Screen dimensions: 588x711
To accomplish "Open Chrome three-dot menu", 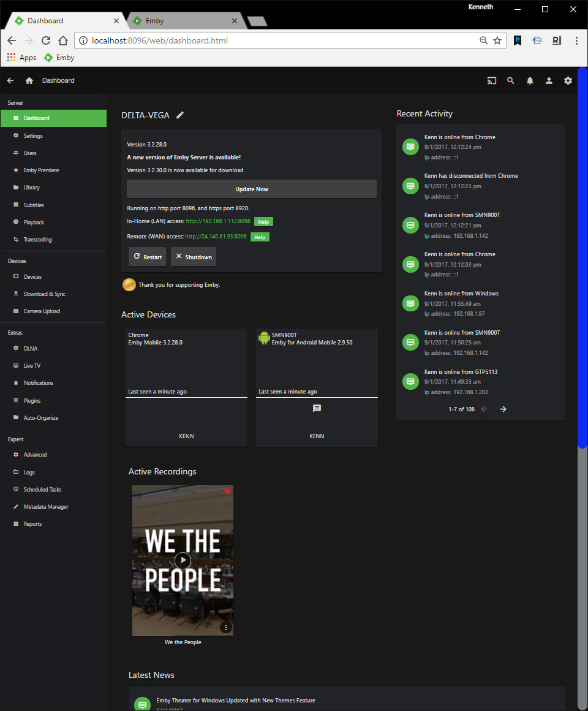I will pyautogui.click(x=576, y=40).
